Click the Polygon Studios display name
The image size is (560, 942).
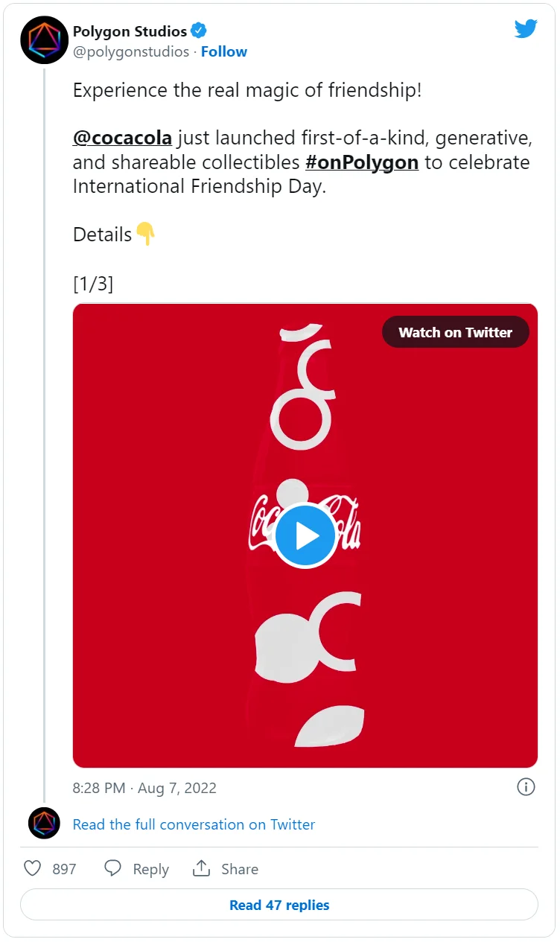coord(130,31)
